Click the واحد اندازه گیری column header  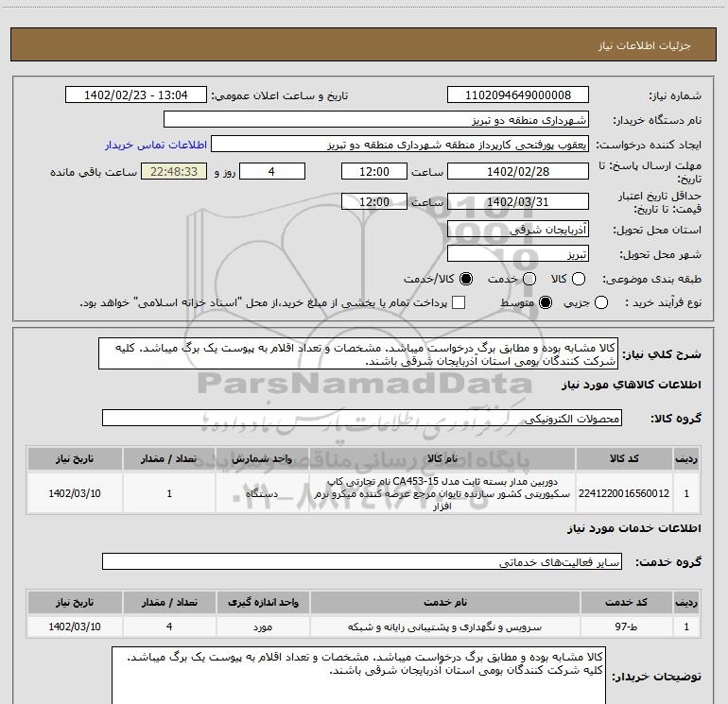[x=263, y=602]
